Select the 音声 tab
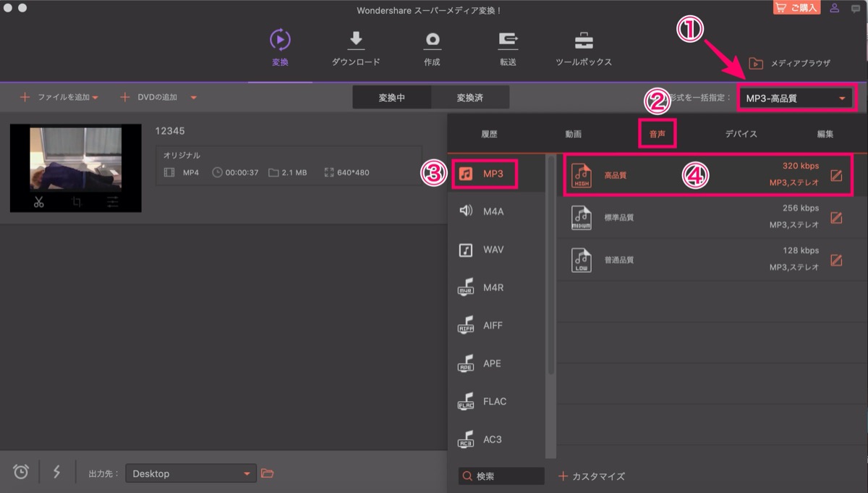This screenshot has width=868, height=493. [x=658, y=134]
